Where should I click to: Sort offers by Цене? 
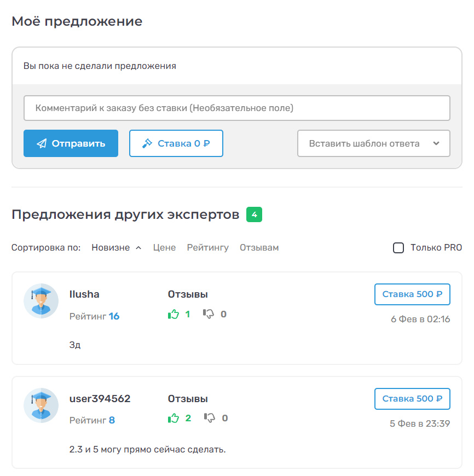click(x=164, y=248)
